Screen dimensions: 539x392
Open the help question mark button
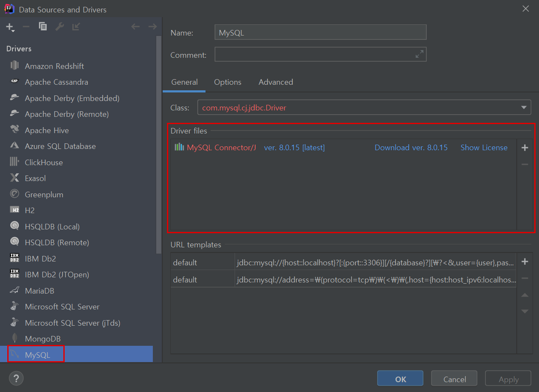(16, 378)
